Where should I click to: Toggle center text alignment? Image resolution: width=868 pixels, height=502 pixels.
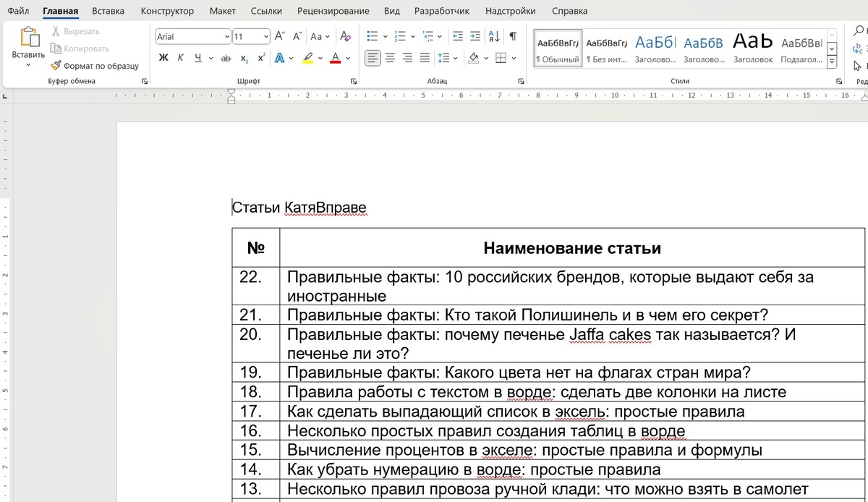(390, 58)
